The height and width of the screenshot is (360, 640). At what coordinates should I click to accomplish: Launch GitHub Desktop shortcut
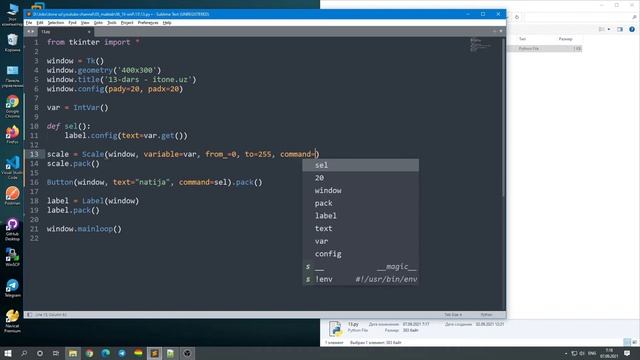pyautogui.click(x=12, y=229)
